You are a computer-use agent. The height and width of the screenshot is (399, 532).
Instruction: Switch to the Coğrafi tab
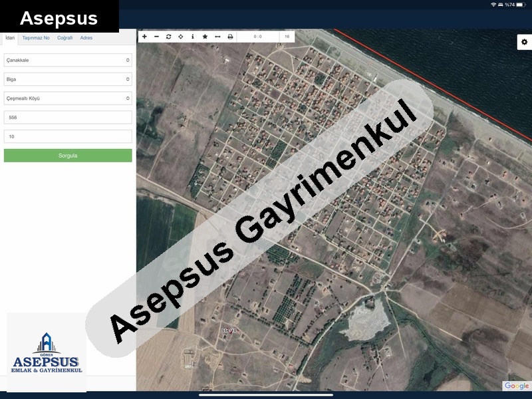click(65, 38)
